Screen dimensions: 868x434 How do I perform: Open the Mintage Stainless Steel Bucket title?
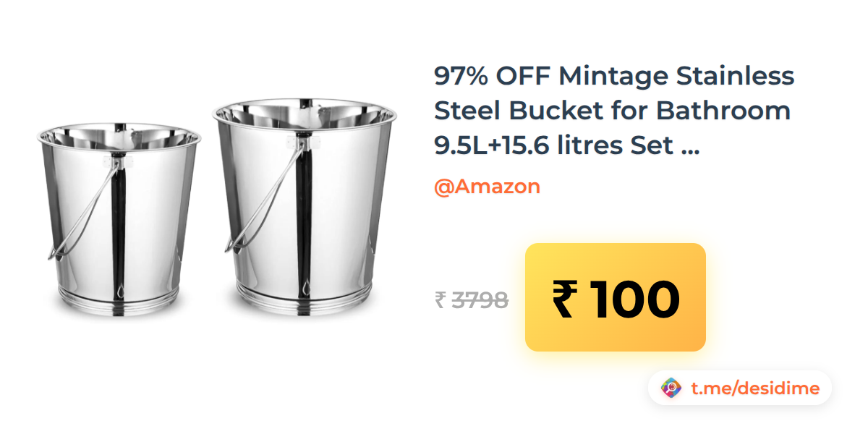click(x=614, y=111)
